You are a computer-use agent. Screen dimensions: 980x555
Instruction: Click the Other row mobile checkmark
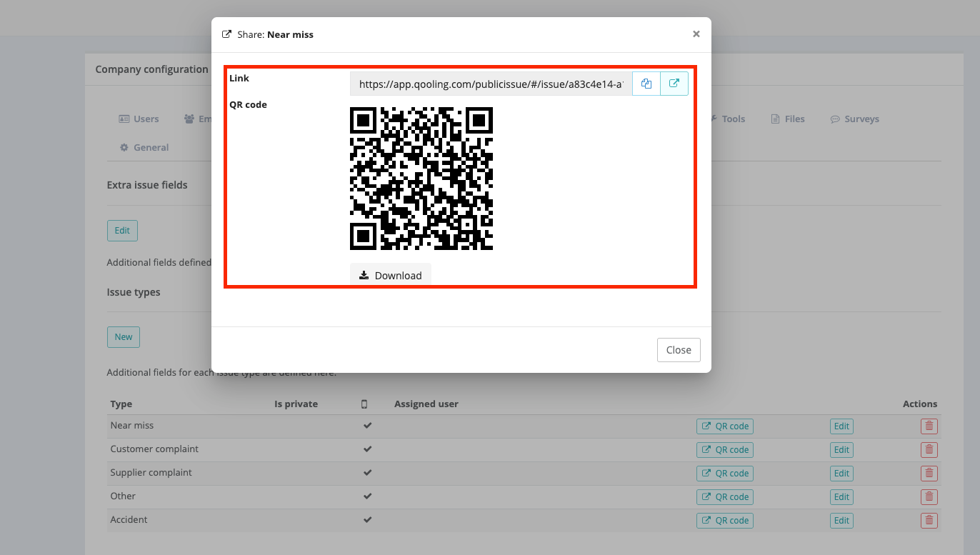tap(368, 496)
